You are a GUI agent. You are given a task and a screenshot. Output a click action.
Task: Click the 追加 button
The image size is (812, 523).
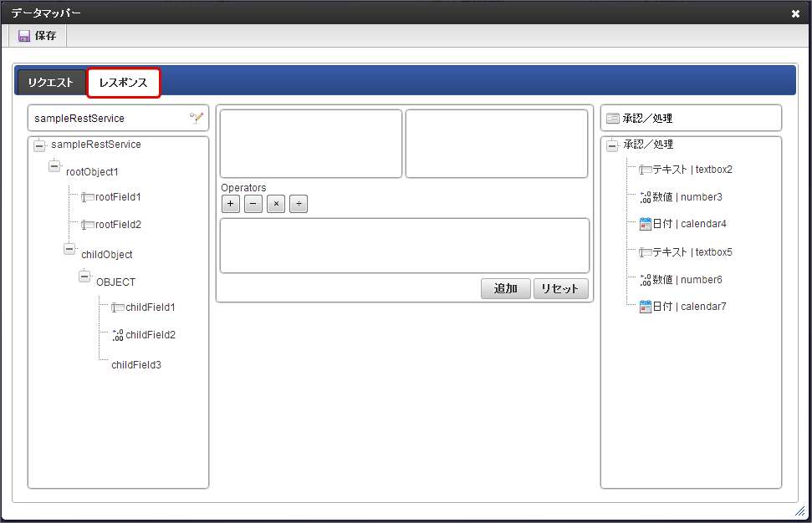(505, 289)
